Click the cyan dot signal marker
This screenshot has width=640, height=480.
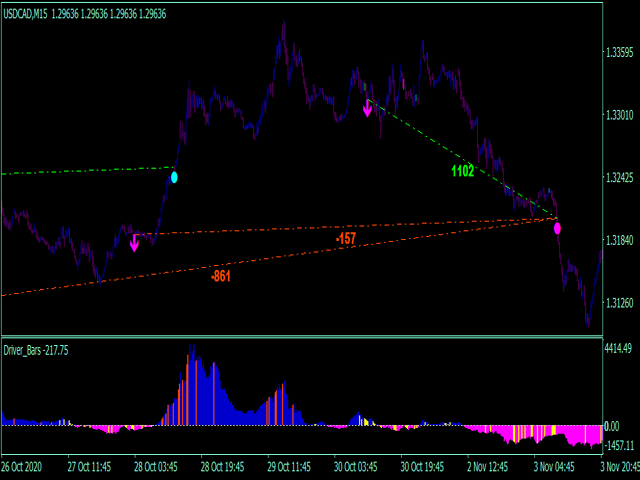pos(174,177)
